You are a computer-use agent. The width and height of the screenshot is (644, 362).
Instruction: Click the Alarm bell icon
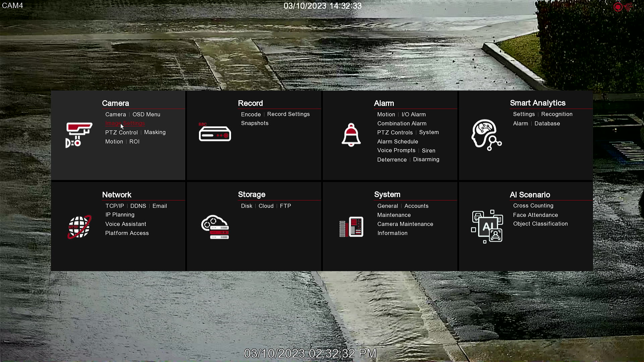tap(351, 135)
